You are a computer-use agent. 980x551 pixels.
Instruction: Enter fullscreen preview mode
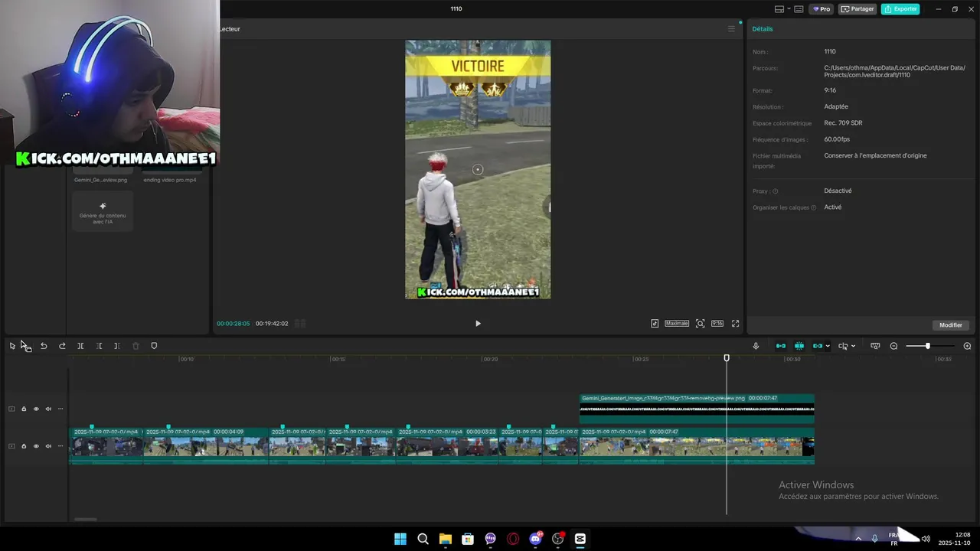click(736, 324)
